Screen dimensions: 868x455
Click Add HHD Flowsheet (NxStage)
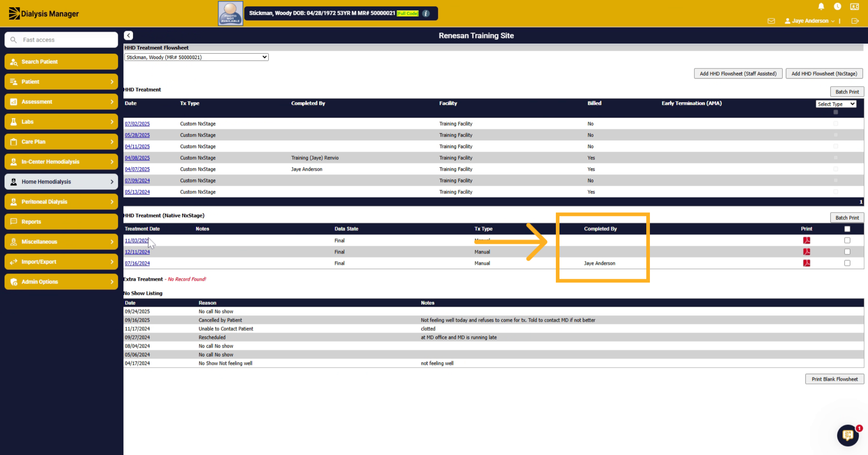point(824,73)
